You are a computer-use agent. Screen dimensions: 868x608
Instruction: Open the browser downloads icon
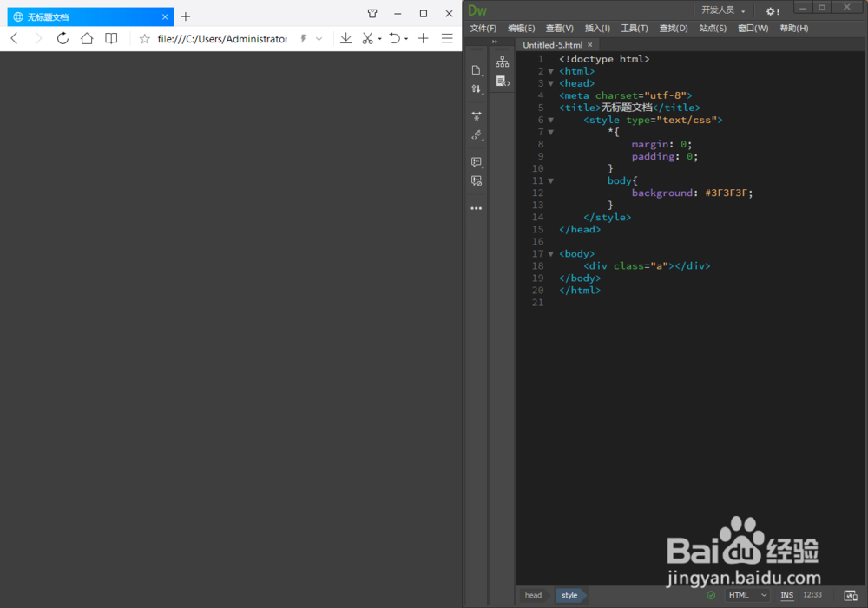point(346,38)
